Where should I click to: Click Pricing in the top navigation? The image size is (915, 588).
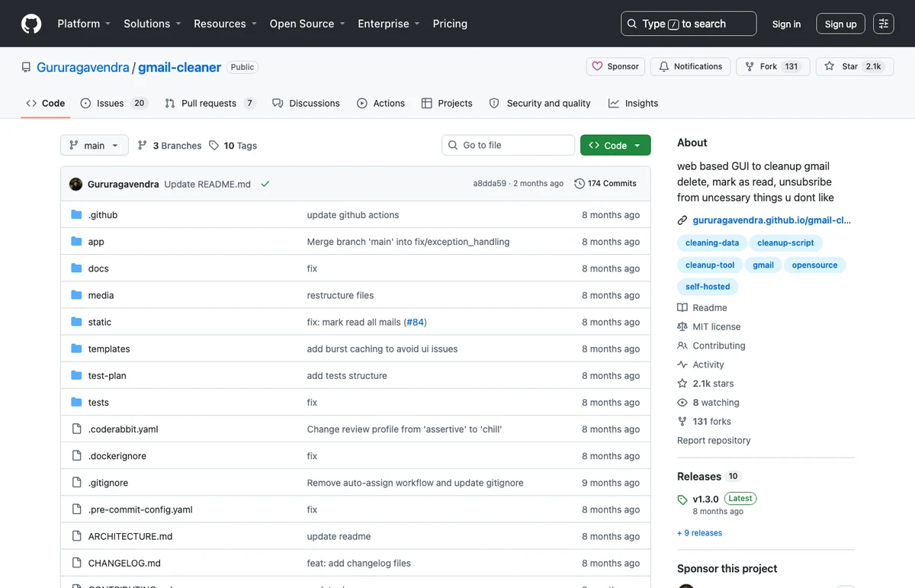(450, 24)
